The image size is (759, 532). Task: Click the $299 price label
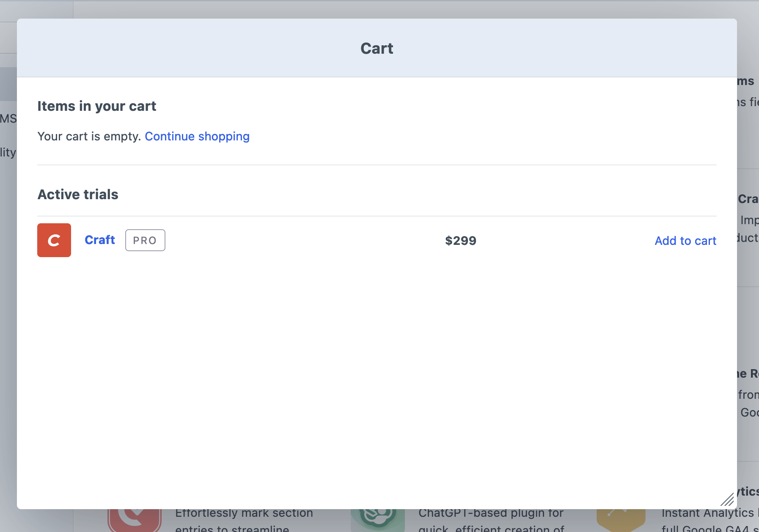coord(461,240)
